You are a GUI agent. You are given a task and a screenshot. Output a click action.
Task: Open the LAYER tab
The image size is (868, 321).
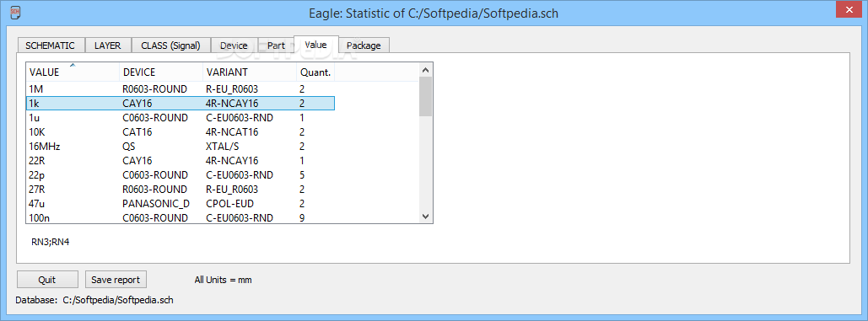coord(107,45)
